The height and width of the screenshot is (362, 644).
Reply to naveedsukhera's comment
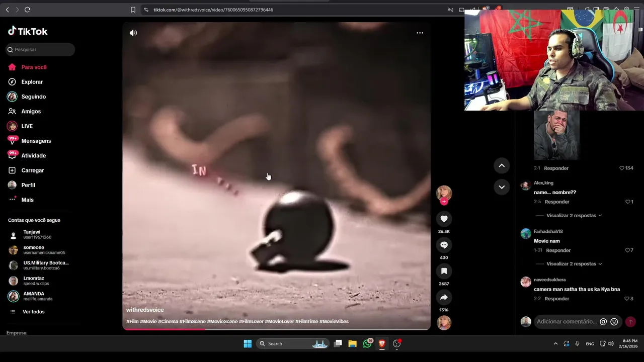click(x=557, y=299)
